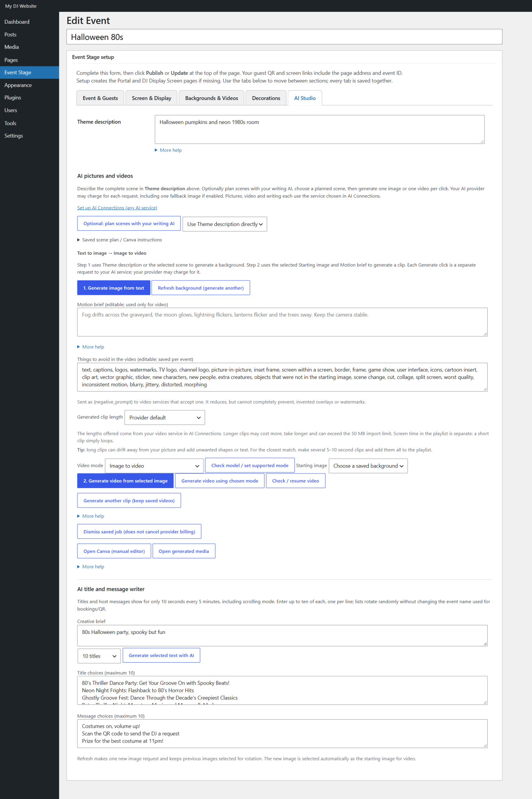Expand More help under Theme description
Image resolution: width=532 pixels, height=799 pixels.
pyautogui.click(x=168, y=150)
